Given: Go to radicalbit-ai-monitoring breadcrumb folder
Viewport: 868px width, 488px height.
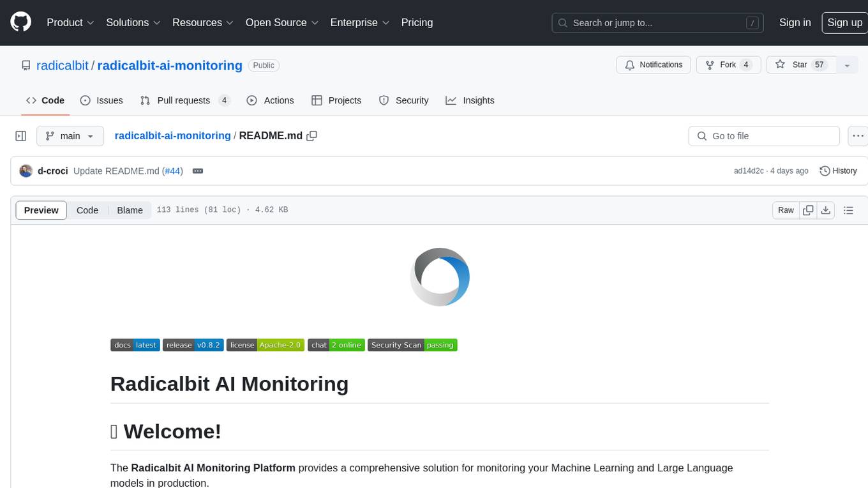Looking at the screenshot, I should coord(172,135).
